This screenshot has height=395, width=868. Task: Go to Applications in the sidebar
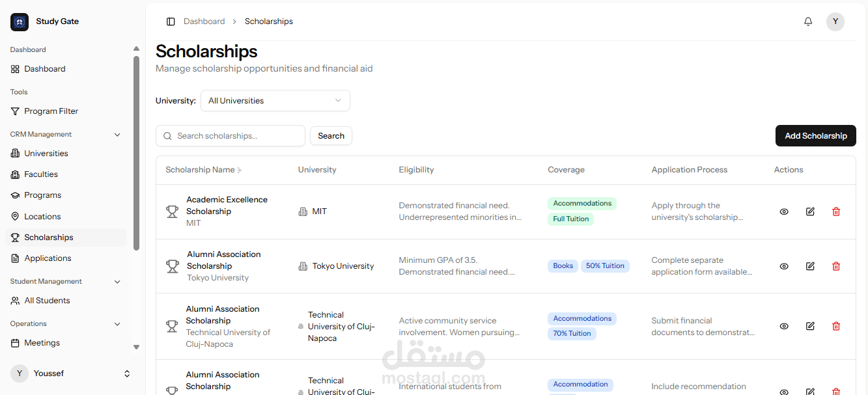[48, 258]
